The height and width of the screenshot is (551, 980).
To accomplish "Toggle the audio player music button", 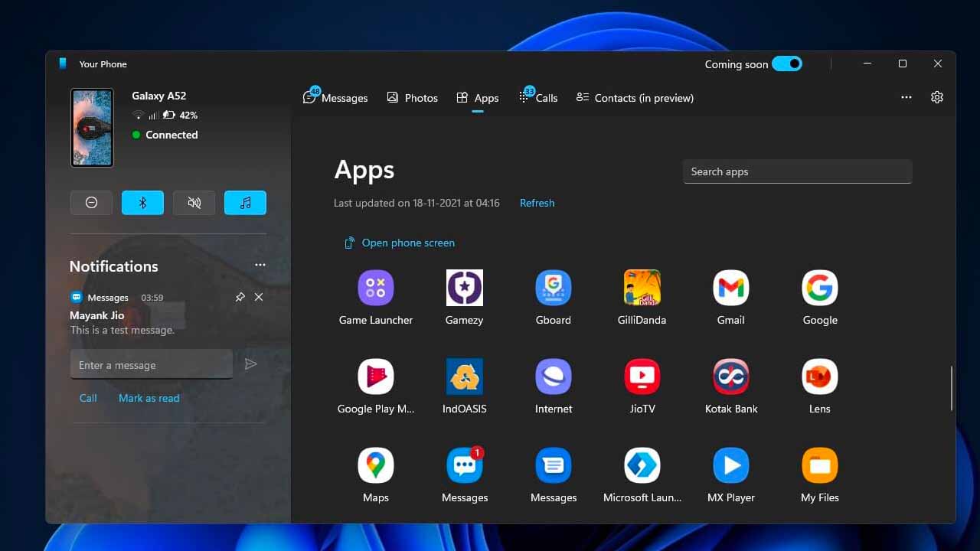I will (245, 203).
